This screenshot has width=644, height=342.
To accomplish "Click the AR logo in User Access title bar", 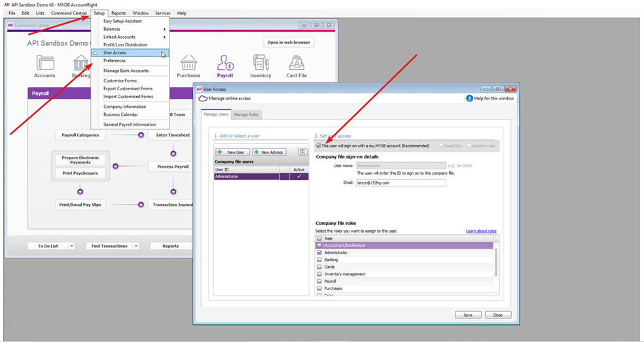I will pyautogui.click(x=199, y=89).
